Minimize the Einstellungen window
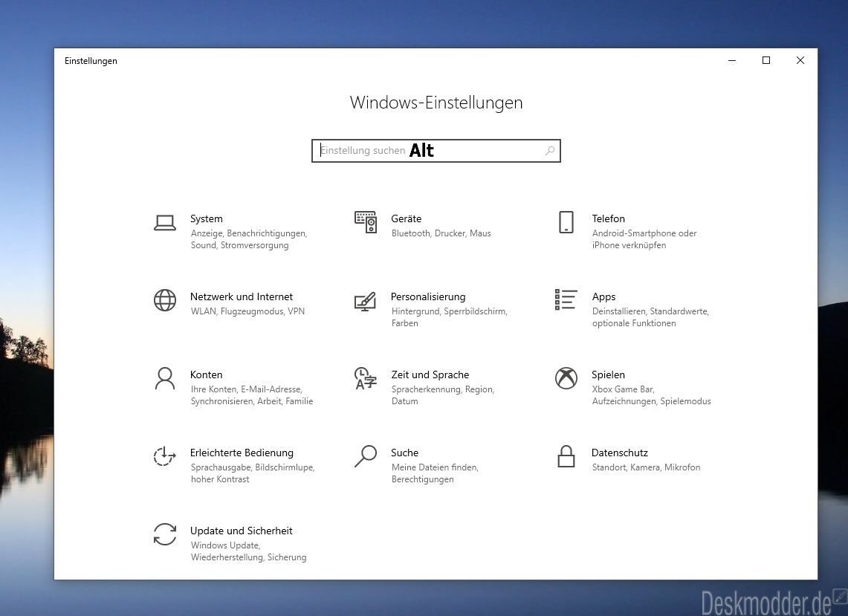The width and height of the screenshot is (848, 616). 732,61
